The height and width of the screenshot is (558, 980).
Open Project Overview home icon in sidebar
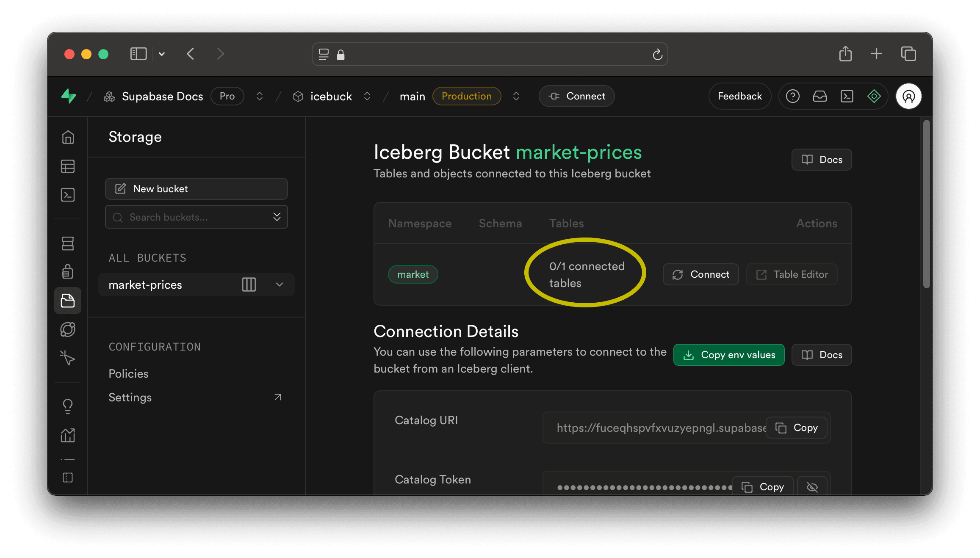68,137
